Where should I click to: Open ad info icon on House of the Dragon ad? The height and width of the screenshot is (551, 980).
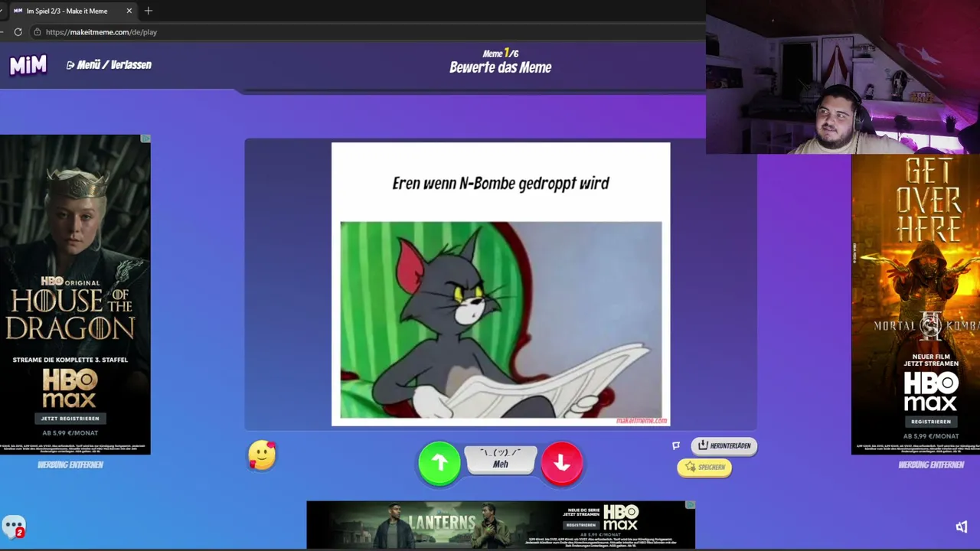pyautogui.click(x=145, y=139)
